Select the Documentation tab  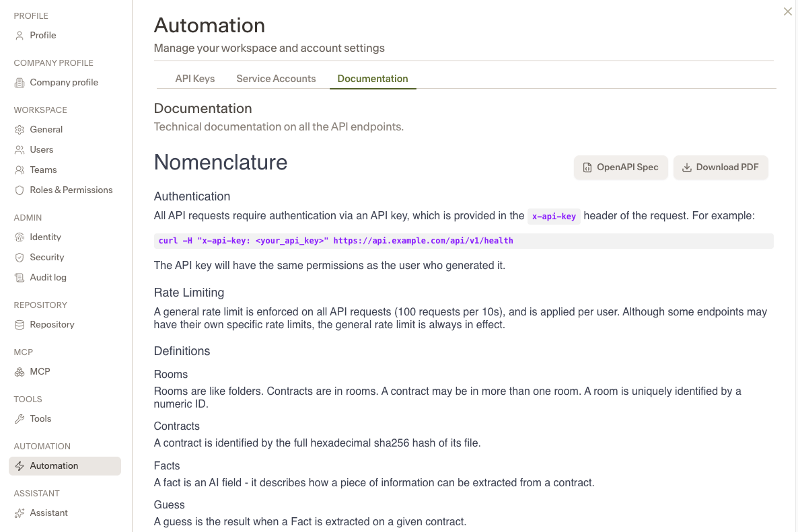click(373, 79)
